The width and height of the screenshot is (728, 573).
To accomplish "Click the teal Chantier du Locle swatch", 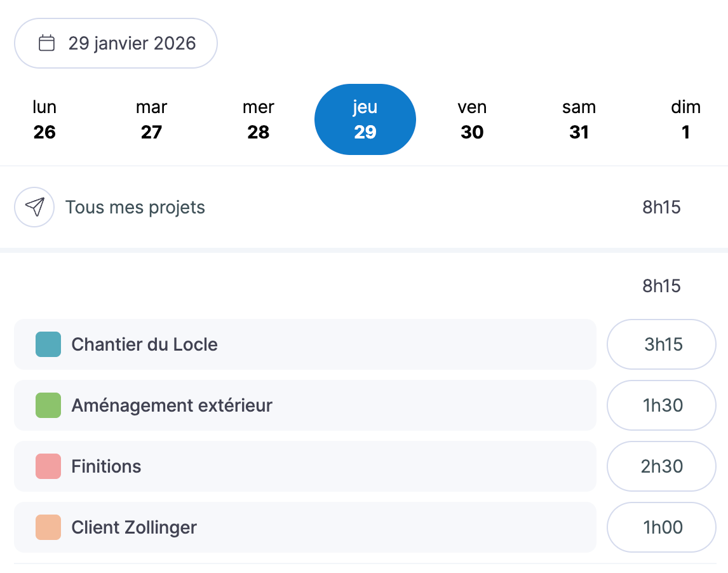I will [x=48, y=344].
